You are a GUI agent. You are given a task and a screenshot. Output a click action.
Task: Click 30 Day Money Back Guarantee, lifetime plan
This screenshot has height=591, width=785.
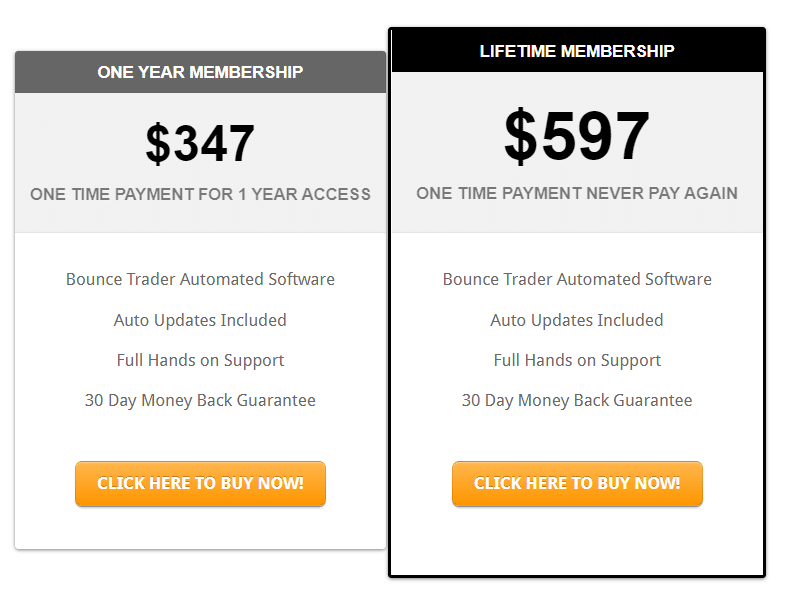(577, 401)
